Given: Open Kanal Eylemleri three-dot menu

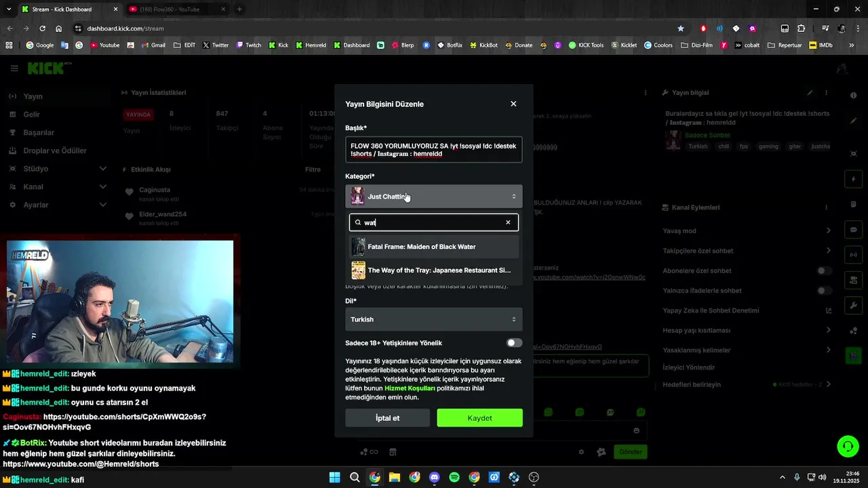Looking at the screenshot, I should (x=826, y=207).
